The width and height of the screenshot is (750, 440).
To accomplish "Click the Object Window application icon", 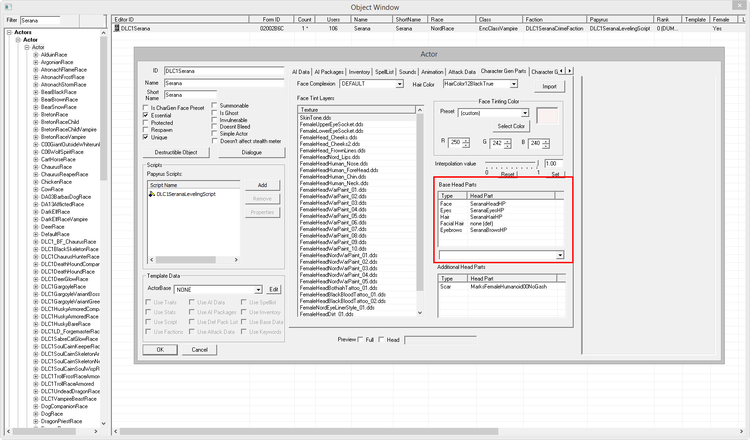I will pos(8,7).
